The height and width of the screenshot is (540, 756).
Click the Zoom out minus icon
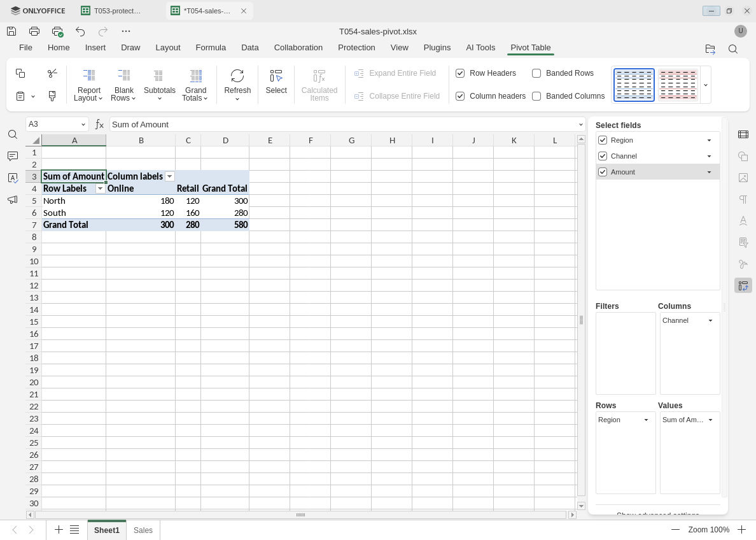click(675, 530)
